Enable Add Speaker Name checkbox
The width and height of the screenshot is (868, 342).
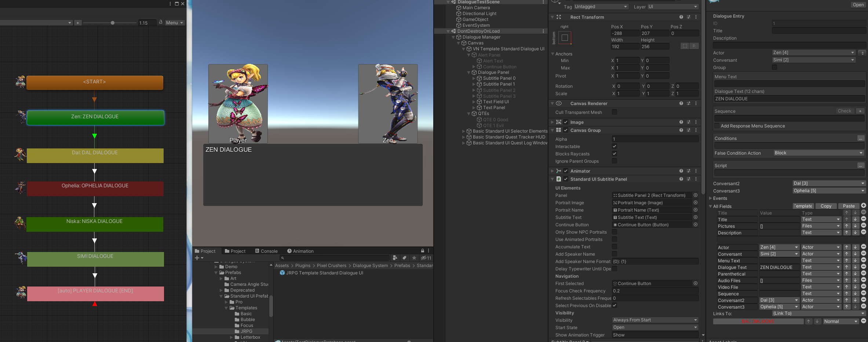pos(614,254)
